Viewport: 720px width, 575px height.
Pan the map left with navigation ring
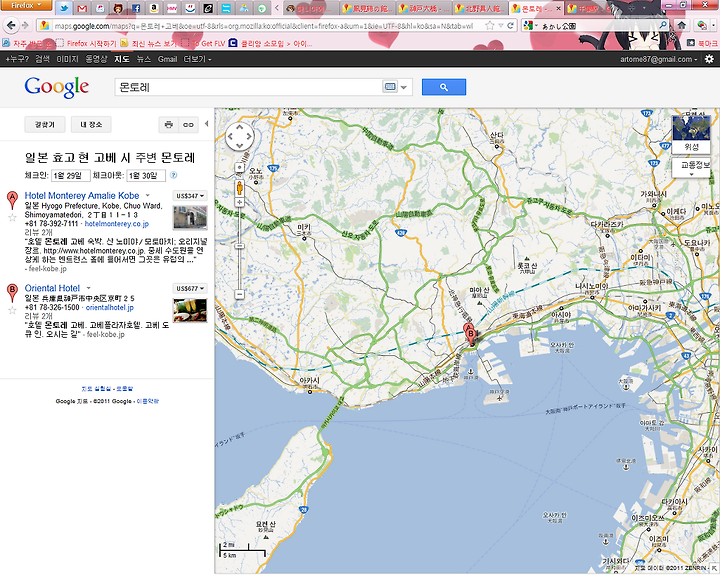230,136
